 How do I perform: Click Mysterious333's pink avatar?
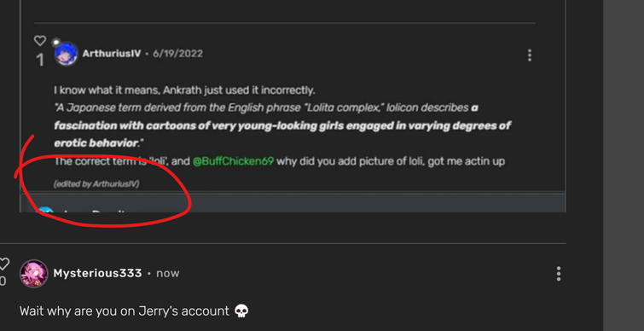pyautogui.click(x=33, y=274)
